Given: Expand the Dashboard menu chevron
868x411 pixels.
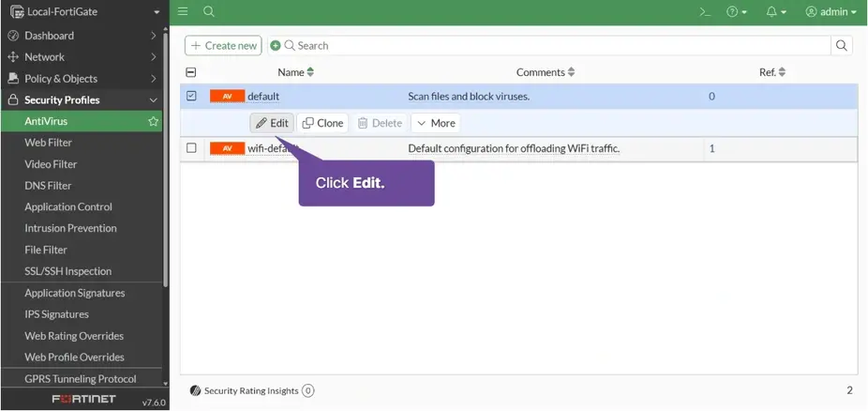Looking at the screenshot, I should pyautogui.click(x=154, y=36).
